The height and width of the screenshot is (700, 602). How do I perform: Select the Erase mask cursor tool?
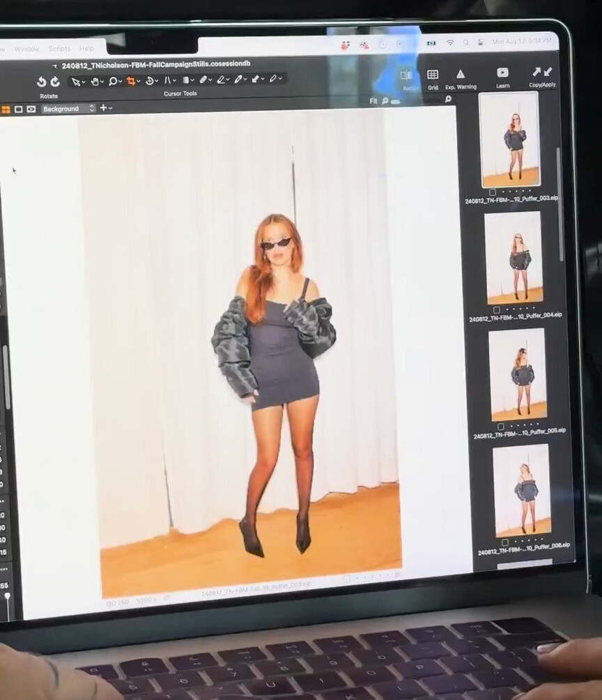(220, 79)
